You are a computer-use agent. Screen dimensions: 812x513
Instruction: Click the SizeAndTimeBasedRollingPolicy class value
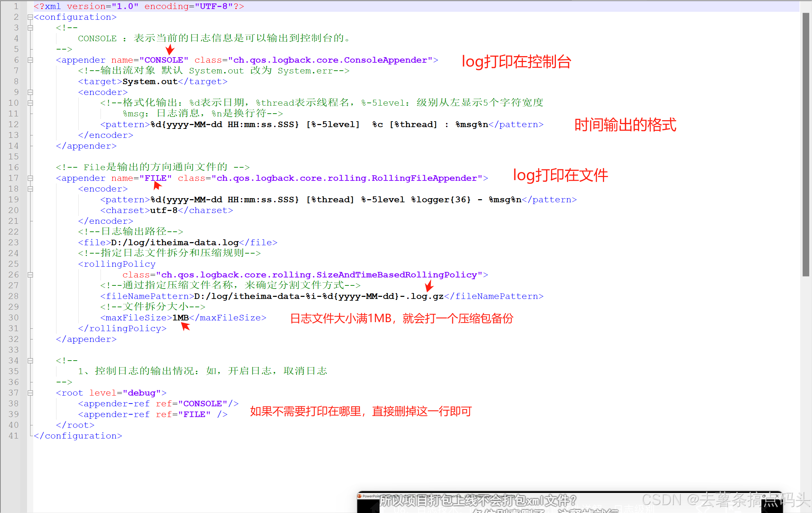(x=319, y=275)
